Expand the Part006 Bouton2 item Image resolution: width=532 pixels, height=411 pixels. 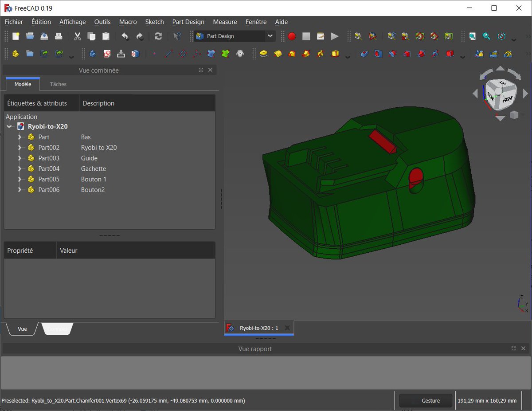(20, 190)
